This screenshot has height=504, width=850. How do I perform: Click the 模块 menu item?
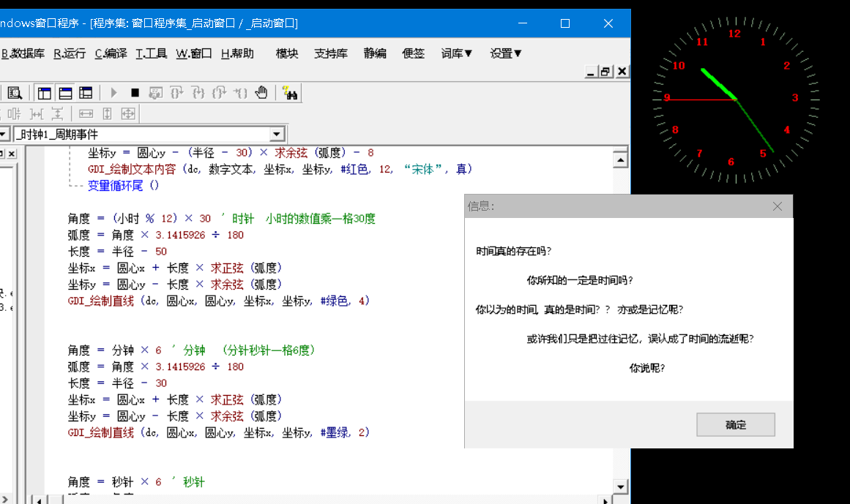pyautogui.click(x=287, y=53)
